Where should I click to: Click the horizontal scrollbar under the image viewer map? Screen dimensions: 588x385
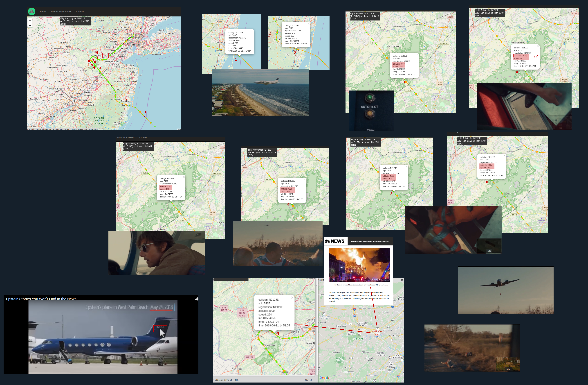pyautogui.click(x=264, y=376)
